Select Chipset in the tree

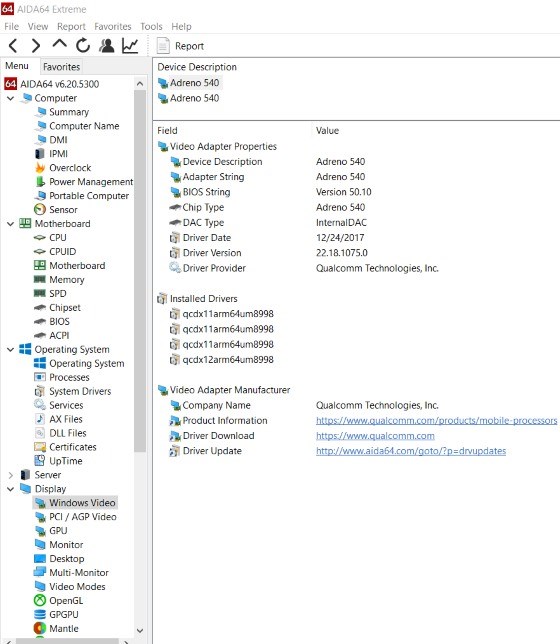(57, 308)
